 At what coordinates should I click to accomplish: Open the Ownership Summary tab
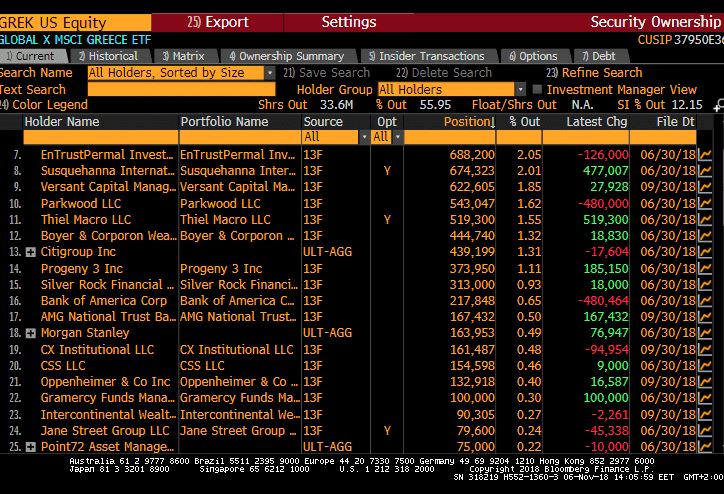(x=287, y=56)
